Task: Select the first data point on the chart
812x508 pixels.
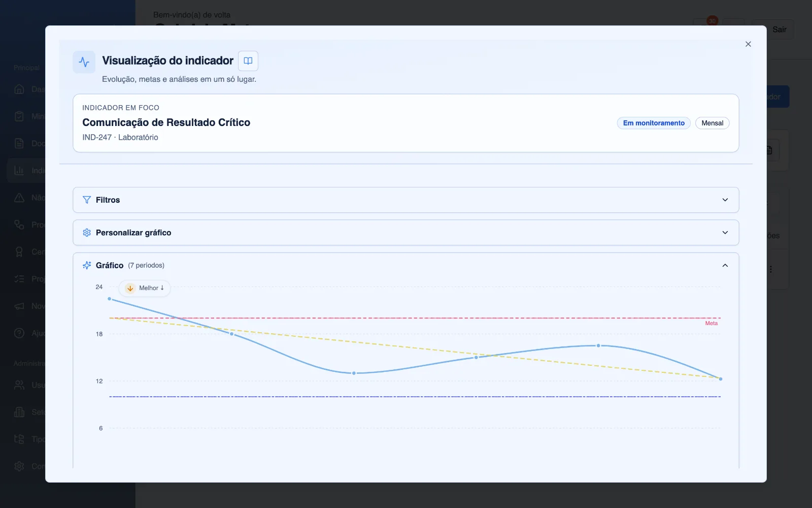Action: pos(110,299)
